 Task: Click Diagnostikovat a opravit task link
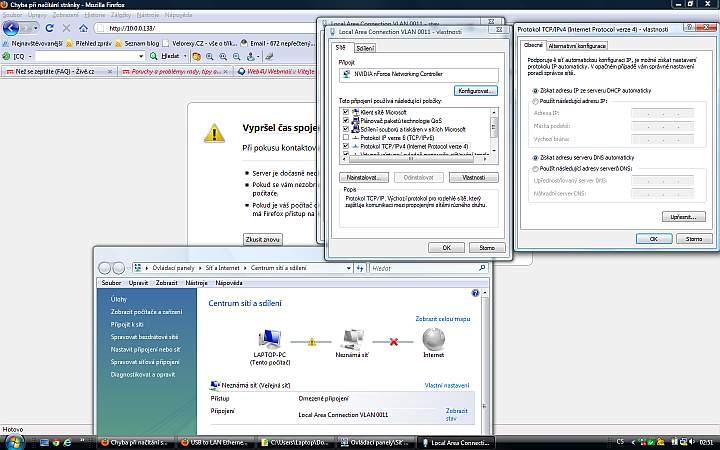(143, 375)
